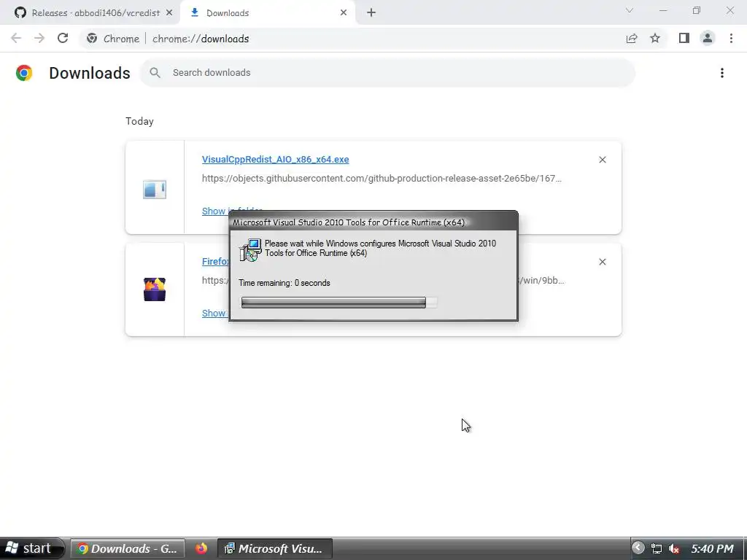Click the Firefox installer icon

pyautogui.click(x=155, y=289)
